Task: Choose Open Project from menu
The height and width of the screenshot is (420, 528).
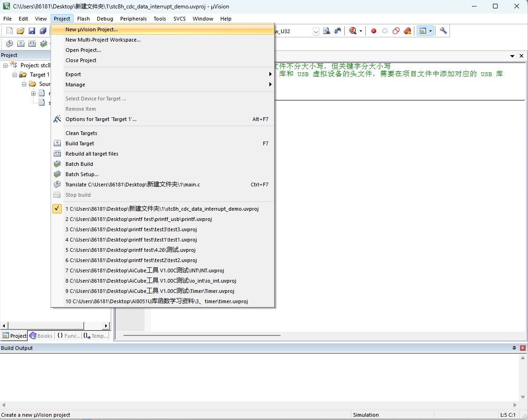Action: click(x=163, y=50)
